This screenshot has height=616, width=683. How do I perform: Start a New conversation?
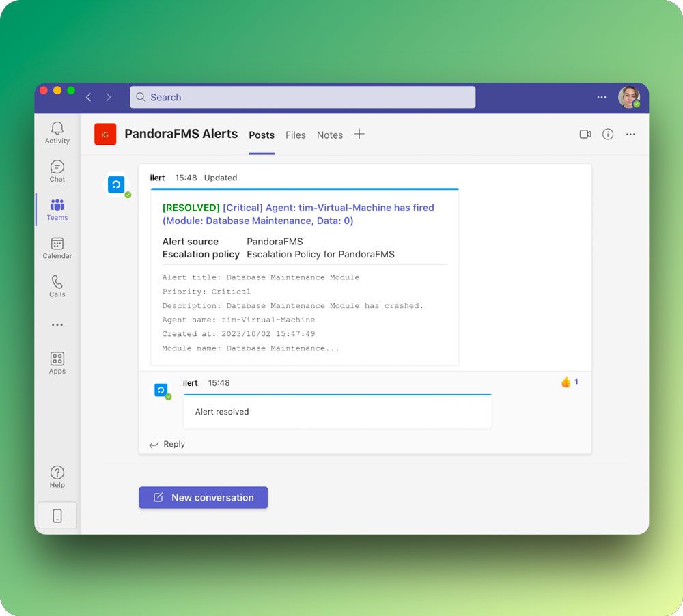pos(203,497)
